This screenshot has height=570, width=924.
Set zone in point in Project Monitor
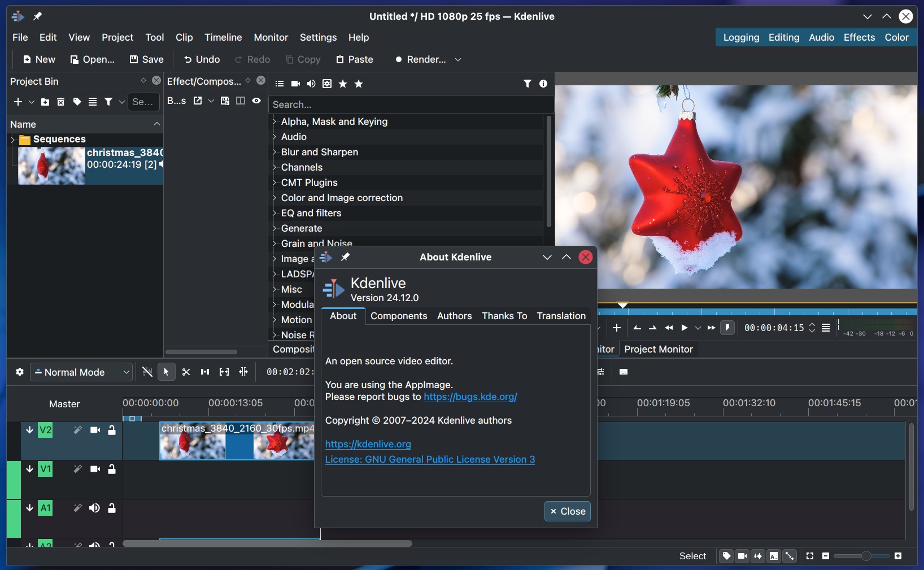[x=637, y=328]
